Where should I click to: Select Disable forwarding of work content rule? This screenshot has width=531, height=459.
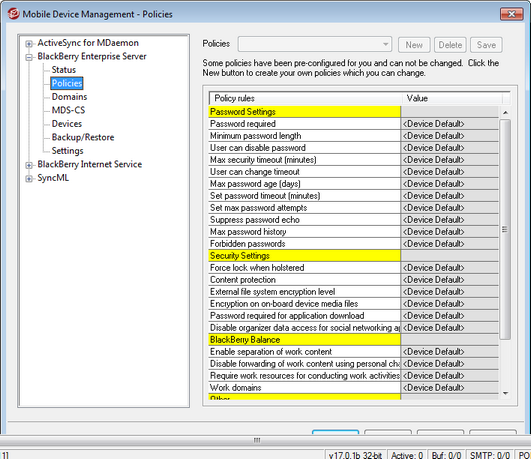304,364
